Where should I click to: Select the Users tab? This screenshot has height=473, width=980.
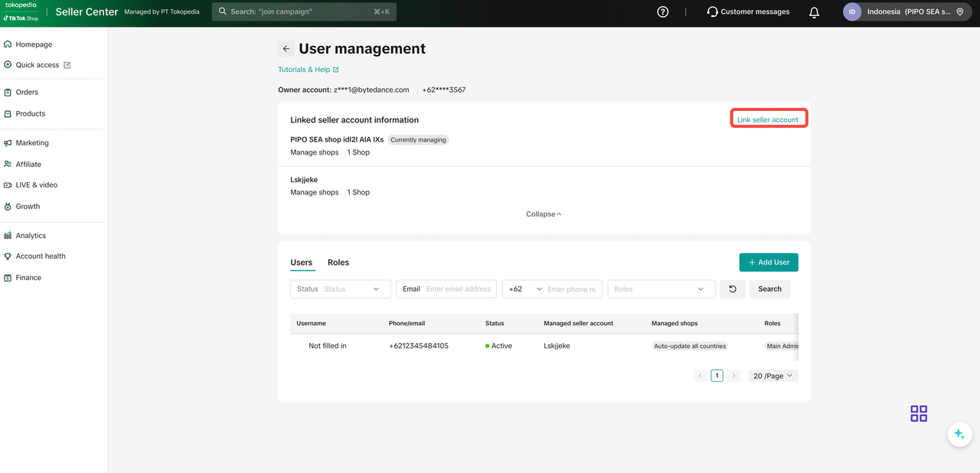(x=301, y=263)
